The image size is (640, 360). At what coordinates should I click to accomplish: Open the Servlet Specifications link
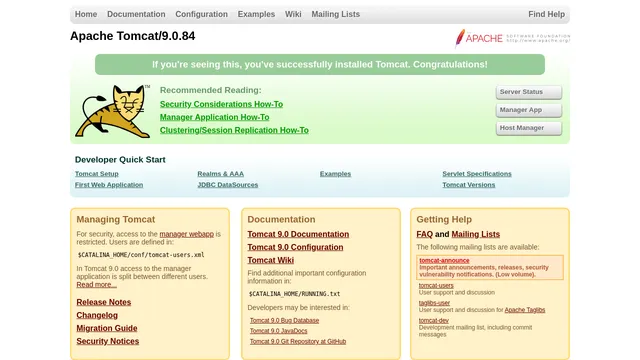(477, 174)
